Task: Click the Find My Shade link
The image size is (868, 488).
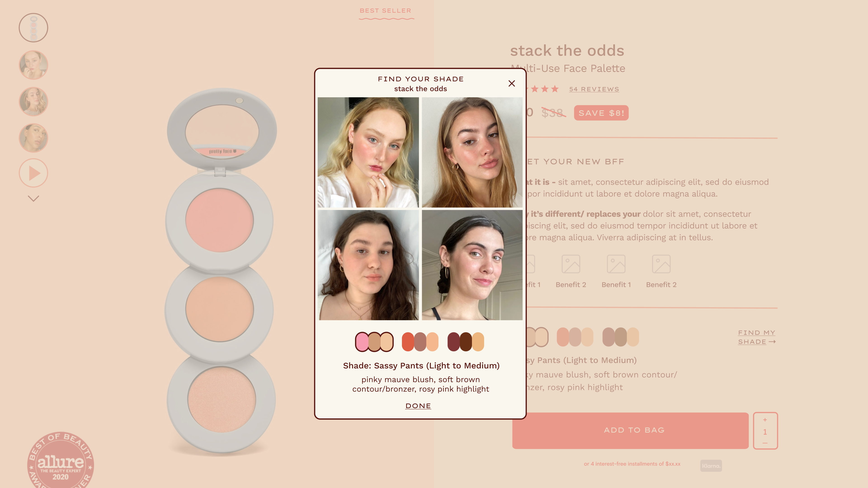Action: [x=757, y=337]
